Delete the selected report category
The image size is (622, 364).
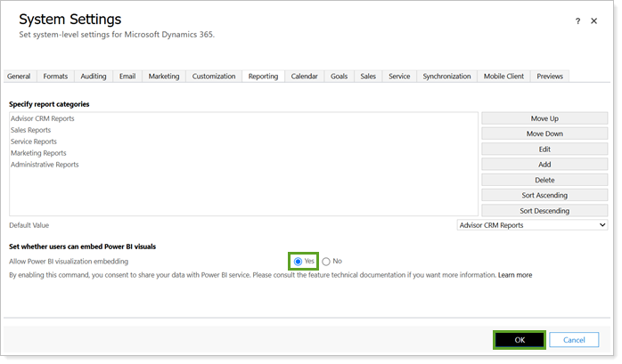tap(544, 180)
